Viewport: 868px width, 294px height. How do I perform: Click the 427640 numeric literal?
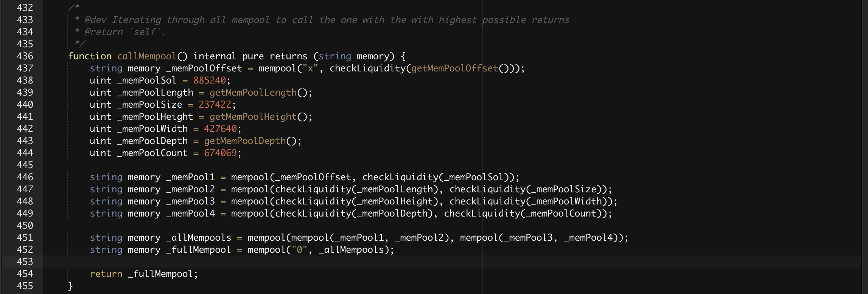pos(220,129)
